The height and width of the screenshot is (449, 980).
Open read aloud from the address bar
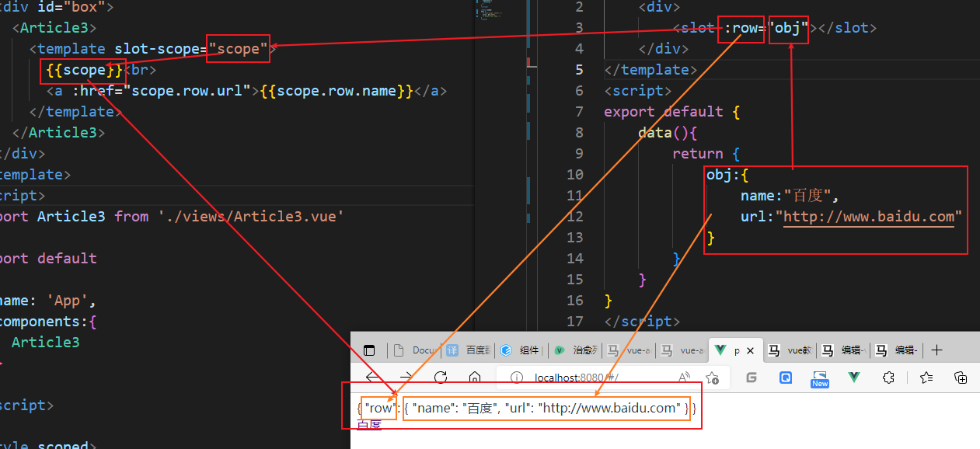pyautogui.click(x=682, y=377)
